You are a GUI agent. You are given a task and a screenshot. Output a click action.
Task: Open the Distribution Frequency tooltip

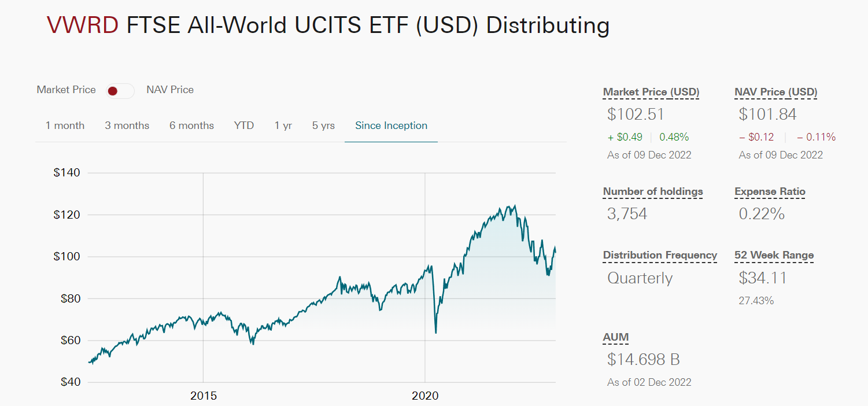pos(660,255)
